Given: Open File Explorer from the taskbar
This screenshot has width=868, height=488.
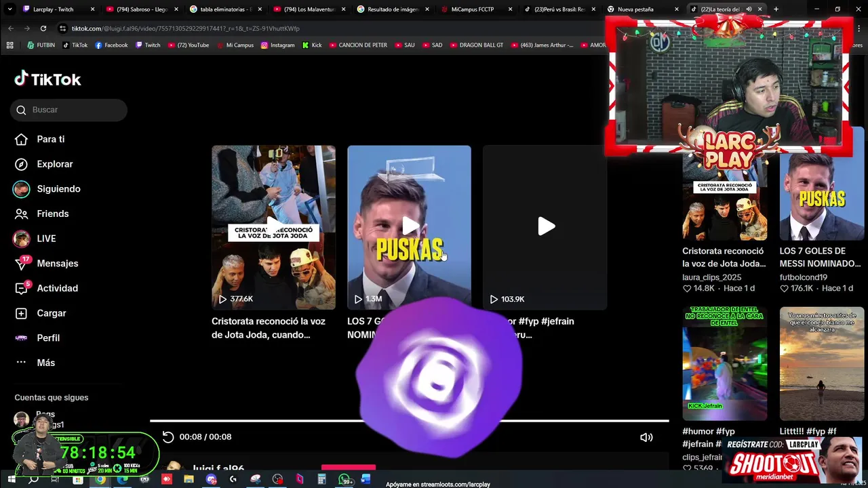Looking at the screenshot, I should [x=189, y=480].
